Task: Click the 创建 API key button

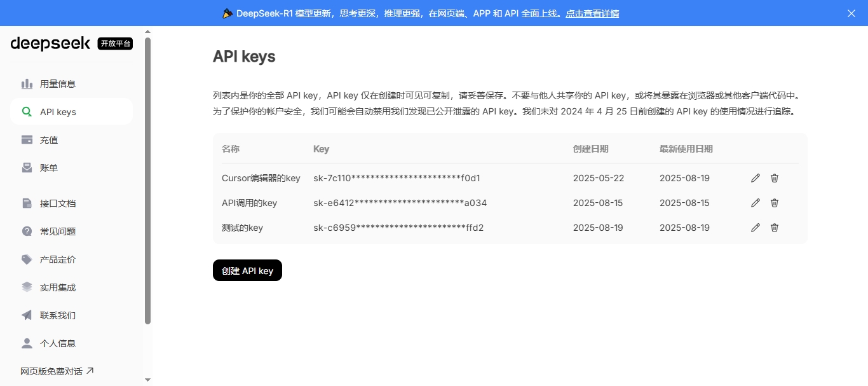Action: tap(247, 270)
